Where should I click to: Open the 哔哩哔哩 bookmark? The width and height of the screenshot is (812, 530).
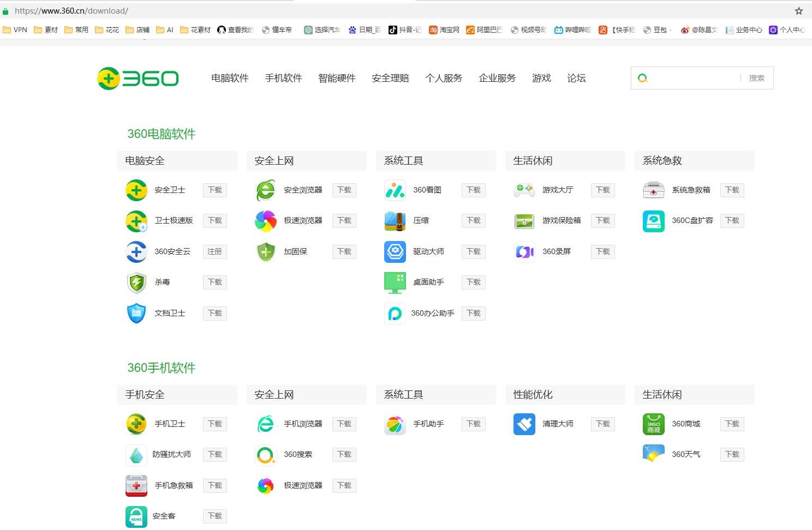tap(573, 30)
